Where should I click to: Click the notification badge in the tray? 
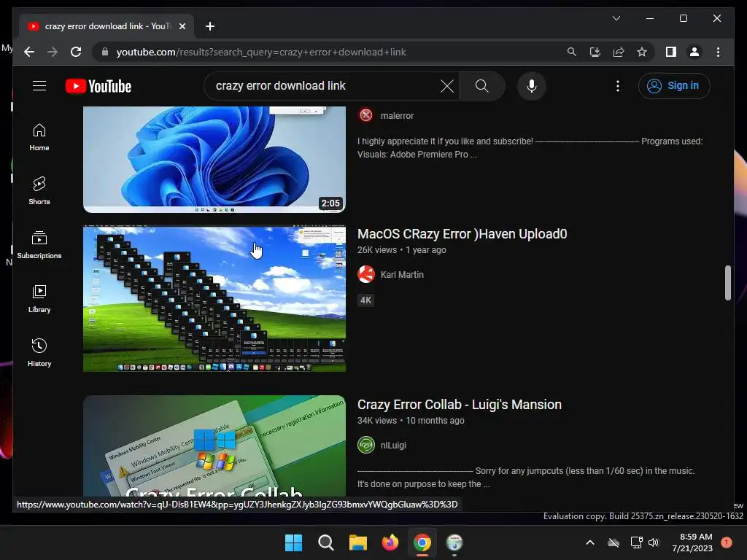pyautogui.click(x=726, y=542)
